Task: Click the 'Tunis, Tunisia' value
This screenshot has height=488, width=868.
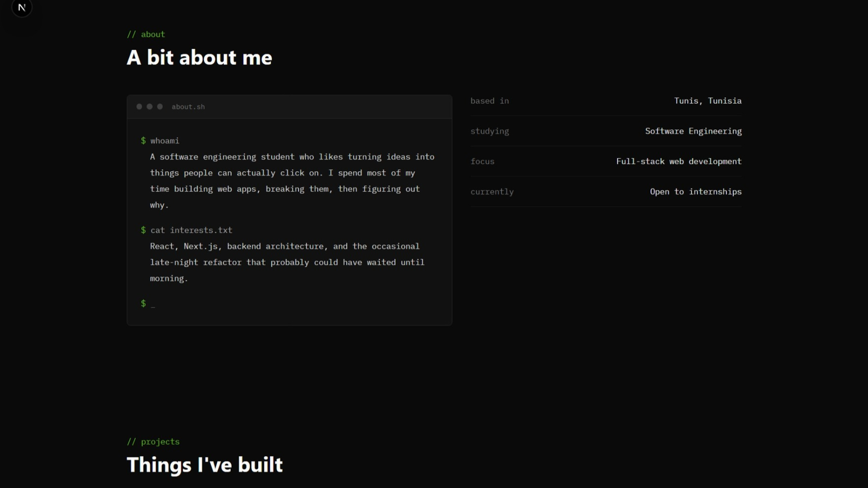Action: [708, 101]
